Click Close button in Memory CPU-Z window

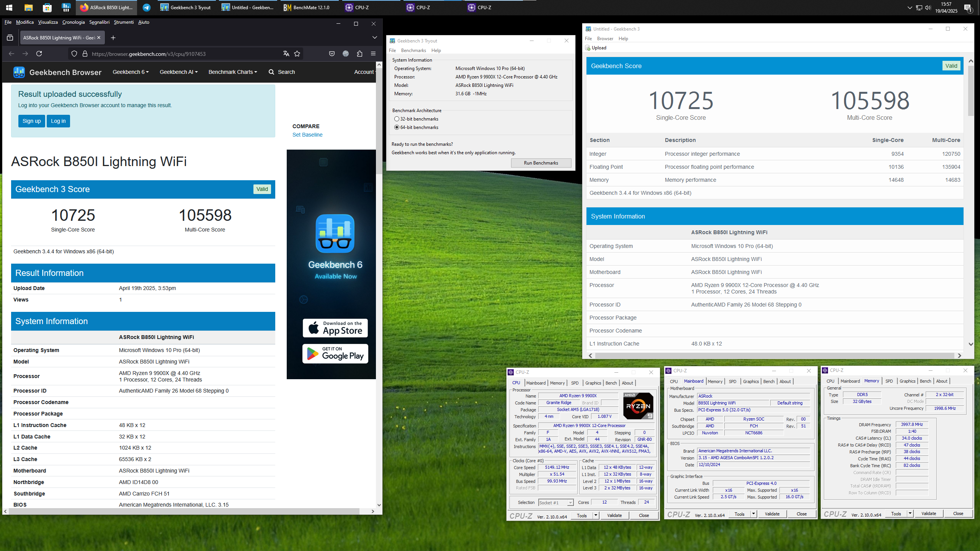(958, 514)
